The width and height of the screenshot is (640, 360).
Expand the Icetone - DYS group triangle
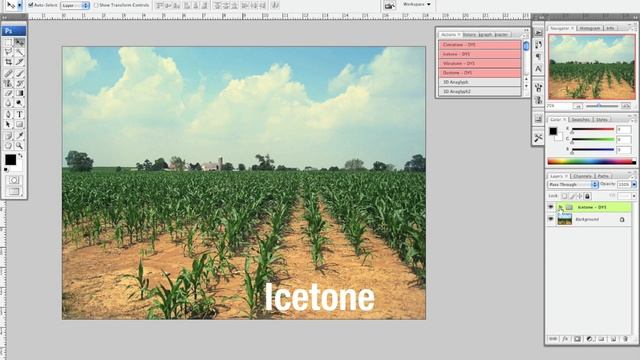pyautogui.click(x=560, y=207)
